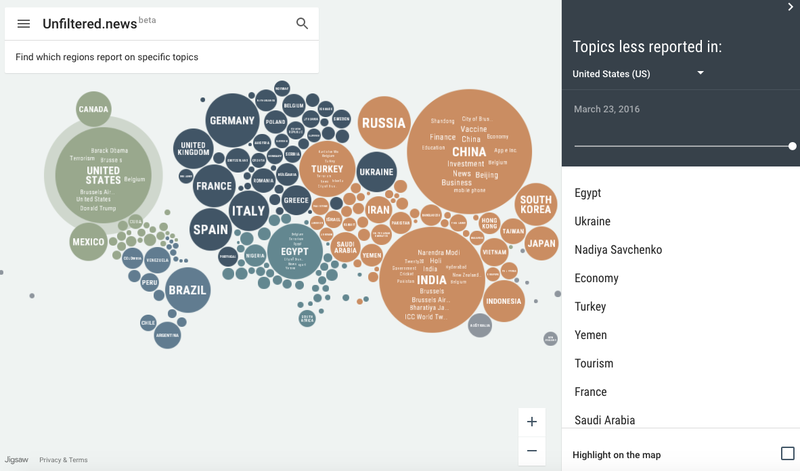
Task: Click the Jigsaw link
Action: coord(16,460)
